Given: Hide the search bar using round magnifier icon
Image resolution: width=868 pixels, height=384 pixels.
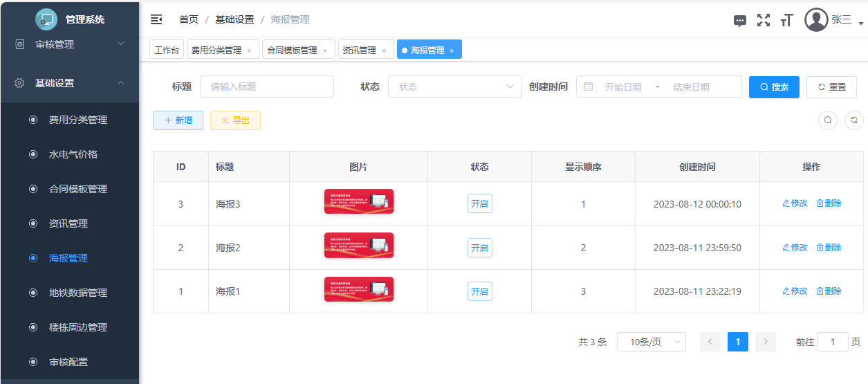Looking at the screenshot, I should 828,120.
